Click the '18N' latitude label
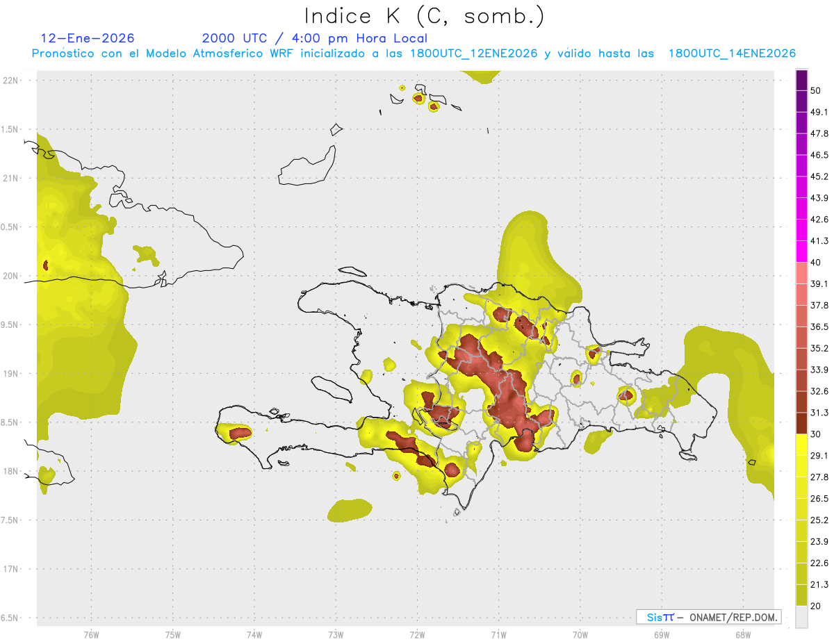Screen dimensions: 834x644 (x=11, y=472)
